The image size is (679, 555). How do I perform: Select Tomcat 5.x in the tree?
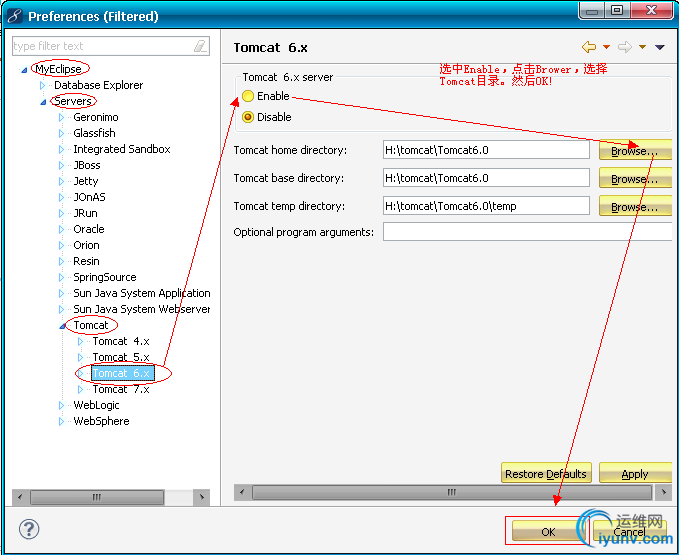click(121, 358)
